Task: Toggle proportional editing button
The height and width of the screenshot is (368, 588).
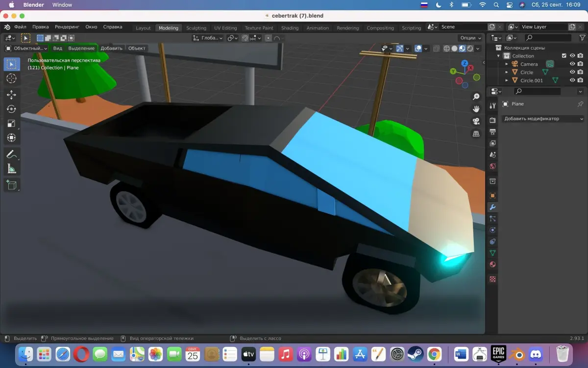Action: [268, 38]
